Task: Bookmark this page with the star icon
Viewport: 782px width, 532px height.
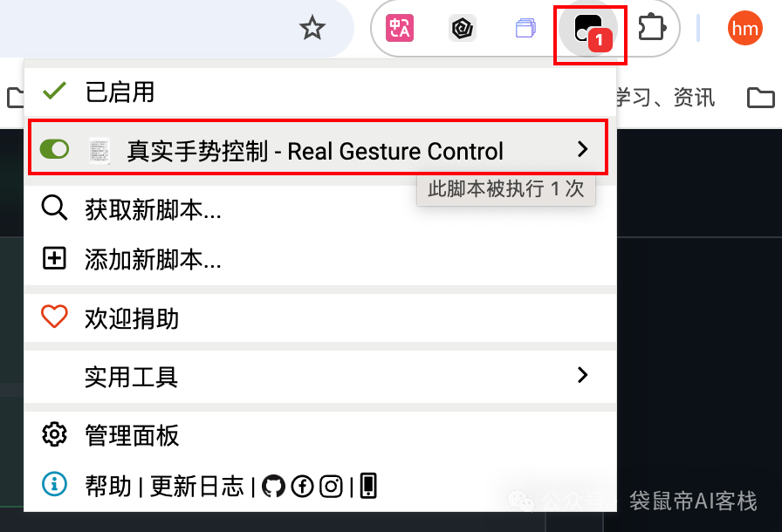Action: (312, 28)
